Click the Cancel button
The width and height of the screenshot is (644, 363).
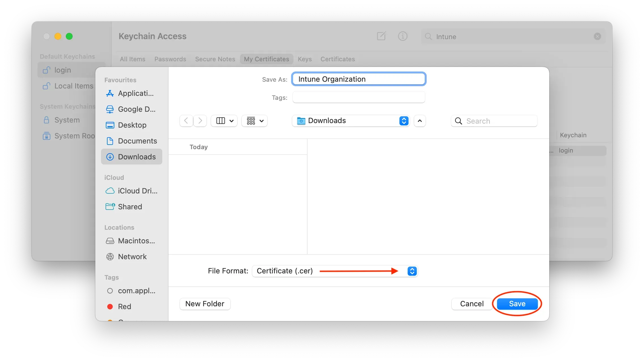[x=472, y=304]
